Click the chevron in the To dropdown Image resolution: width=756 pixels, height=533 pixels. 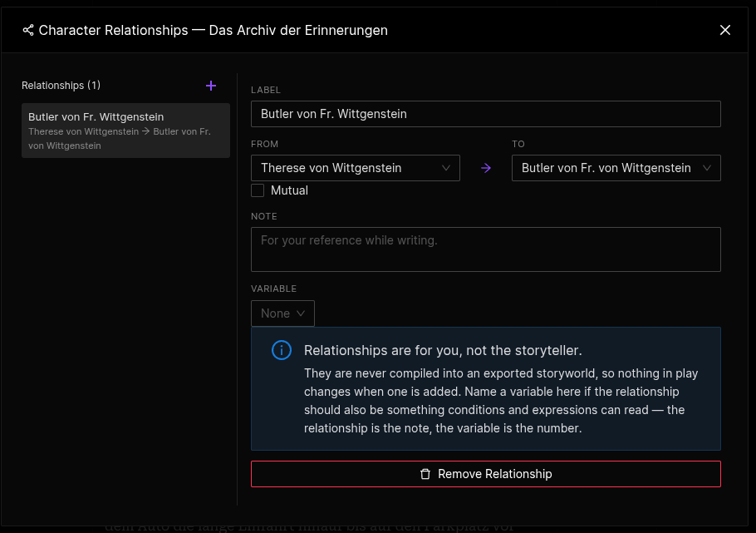pos(707,168)
